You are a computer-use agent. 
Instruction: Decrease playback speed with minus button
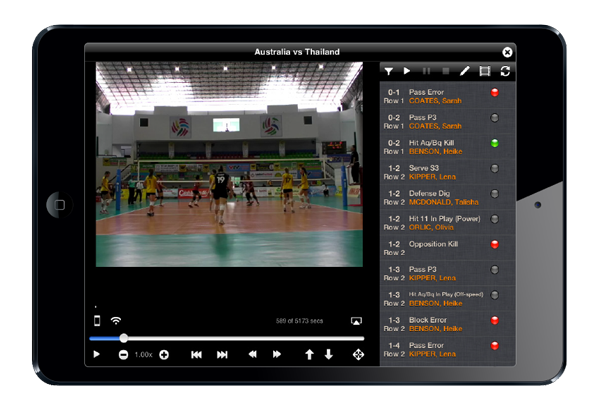[x=123, y=355]
